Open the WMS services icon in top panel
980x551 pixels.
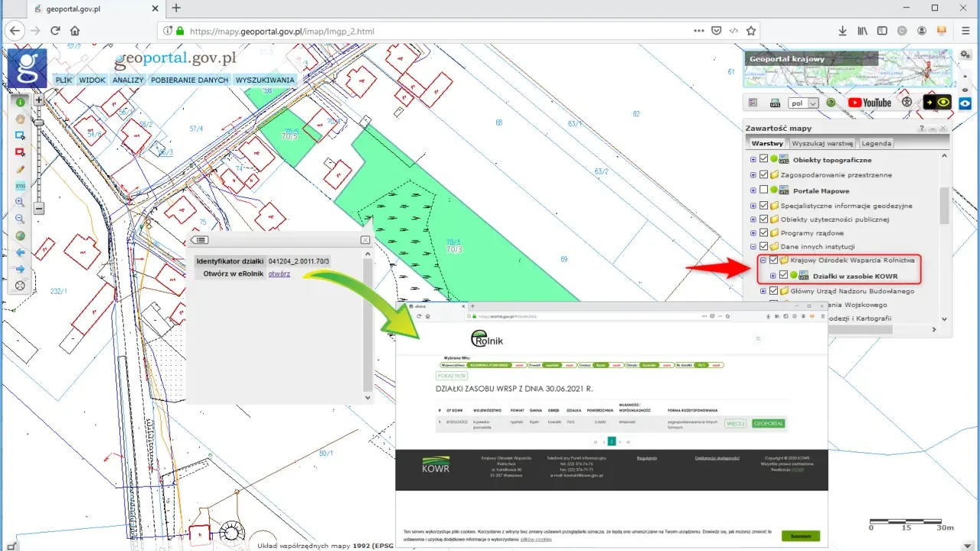[775, 103]
